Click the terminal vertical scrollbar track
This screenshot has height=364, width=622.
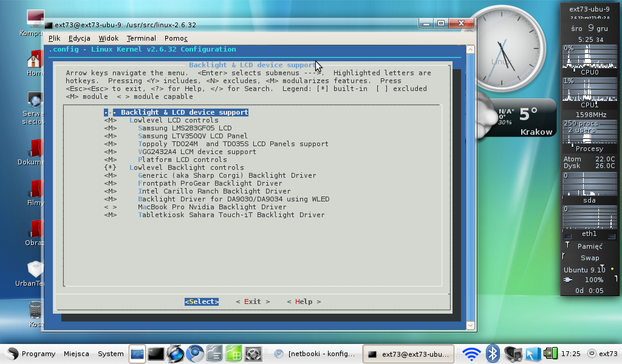[470, 187]
